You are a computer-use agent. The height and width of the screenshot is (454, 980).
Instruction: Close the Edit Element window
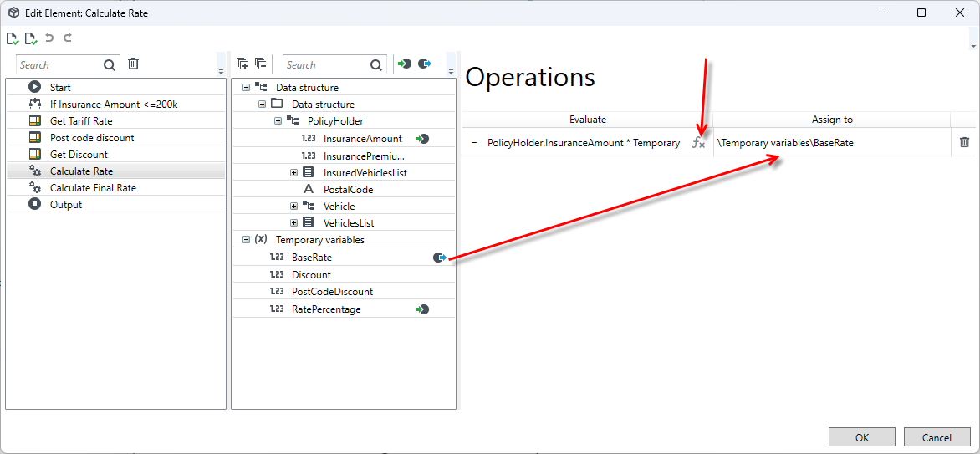[x=960, y=13]
